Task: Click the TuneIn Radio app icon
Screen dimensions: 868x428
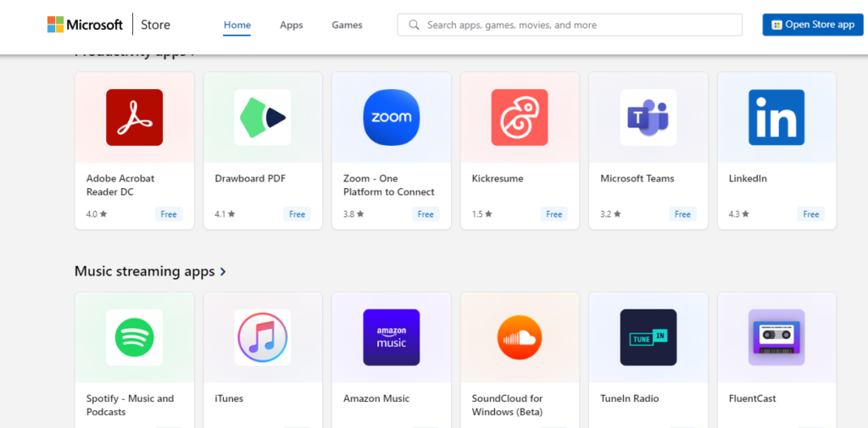Action: (648, 337)
